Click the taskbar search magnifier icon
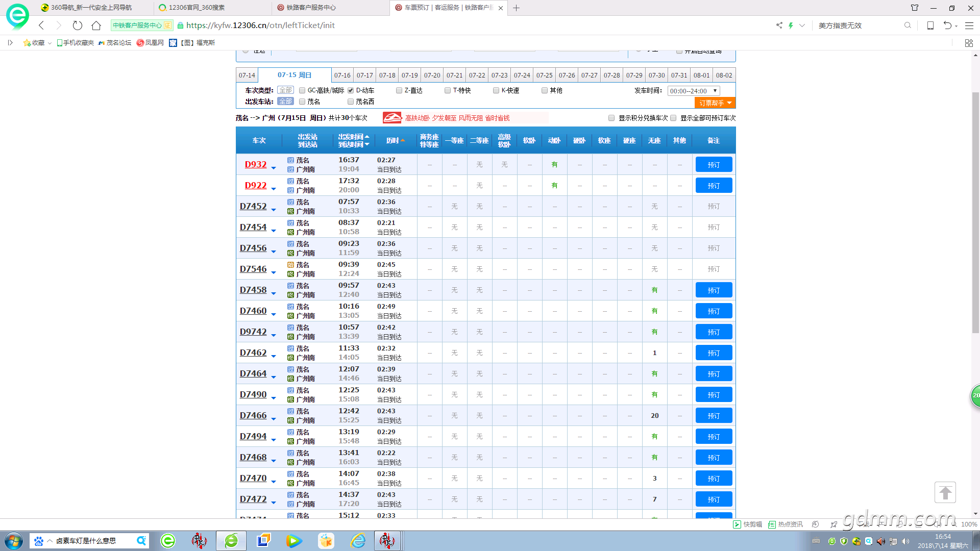This screenshot has height=551, width=980. pyautogui.click(x=141, y=541)
